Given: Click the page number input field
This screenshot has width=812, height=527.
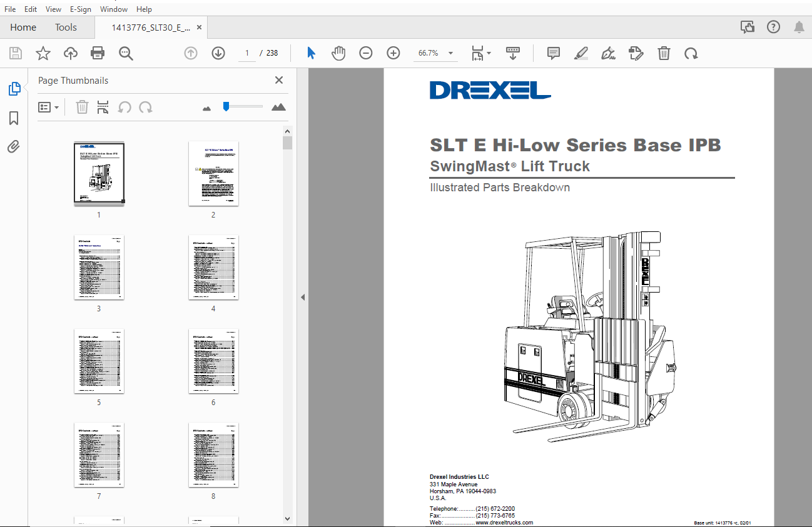Looking at the screenshot, I should 247,53.
